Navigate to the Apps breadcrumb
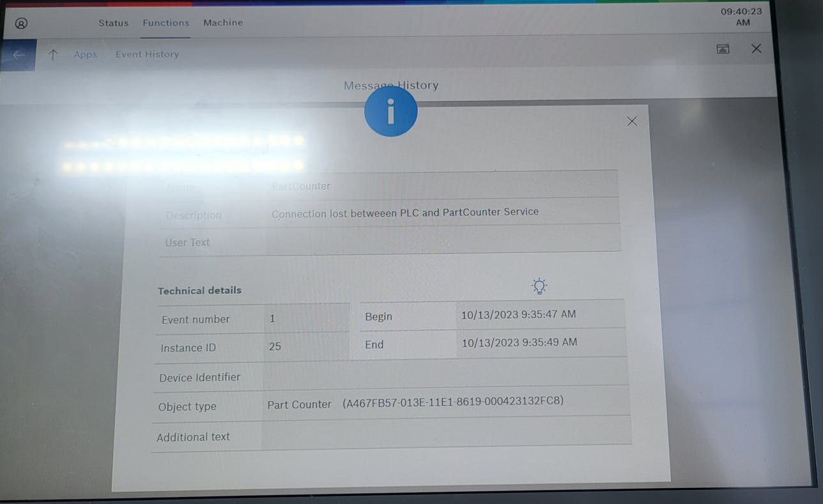The height and width of the screenshot is (504, 823). click(x=85, y=55)
